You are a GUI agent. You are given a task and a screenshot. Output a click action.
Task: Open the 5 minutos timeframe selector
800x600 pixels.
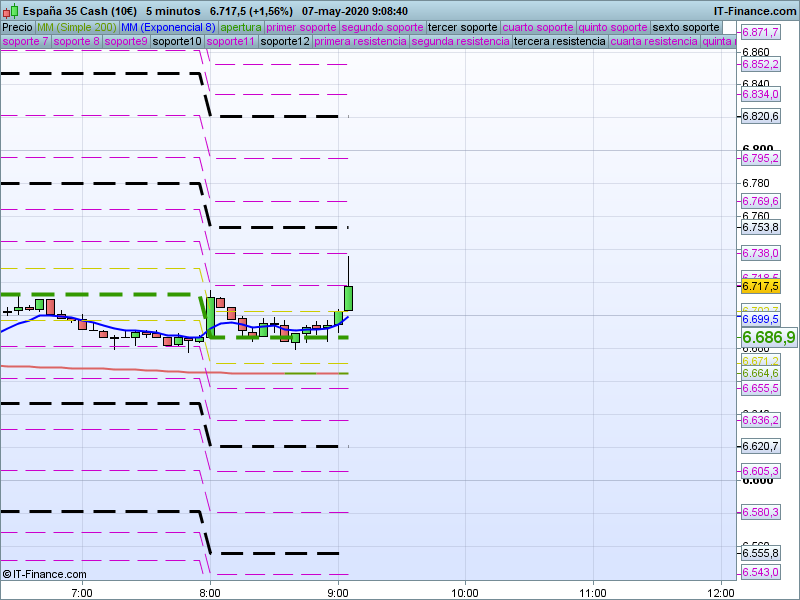tap(173, 10)
